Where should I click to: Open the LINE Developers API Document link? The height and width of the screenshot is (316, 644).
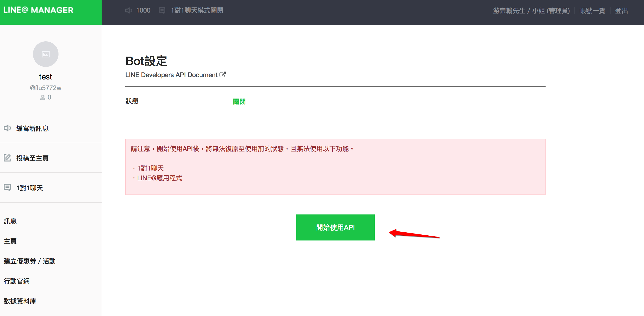(171, 75)
